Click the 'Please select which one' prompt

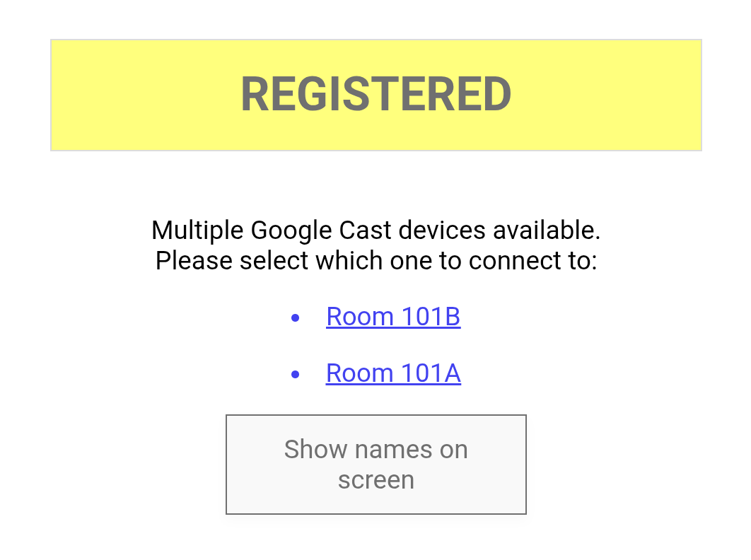(375, 261)
